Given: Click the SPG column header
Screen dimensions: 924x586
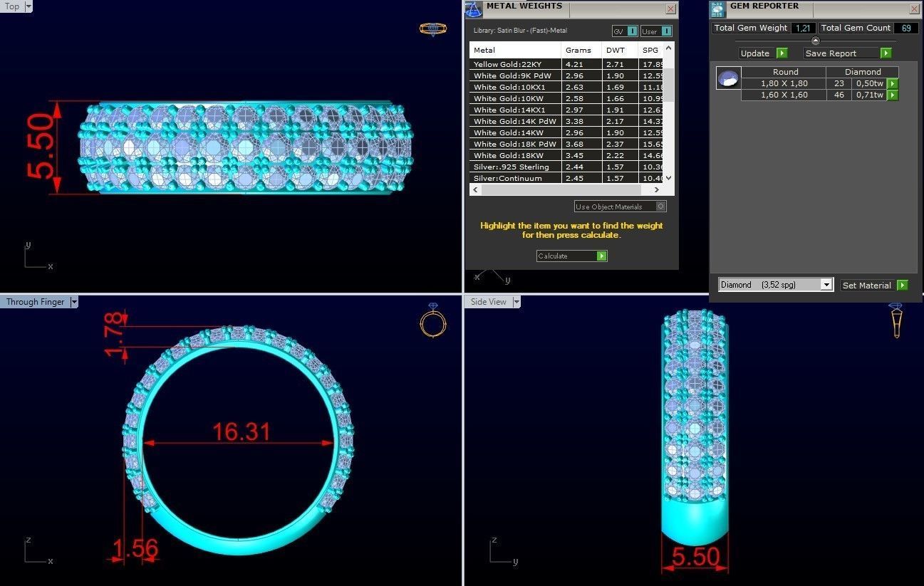Looking at the screenshot, I should point(651,50).
